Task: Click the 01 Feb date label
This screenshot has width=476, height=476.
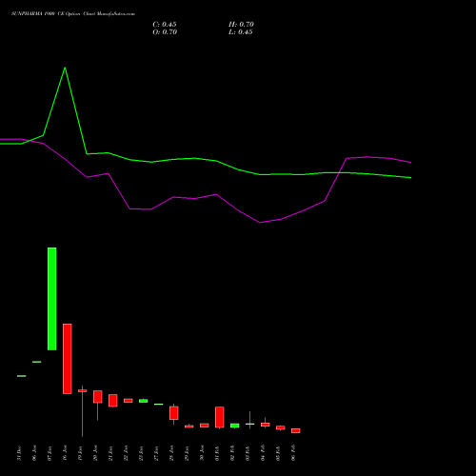Action: point(217,453)
